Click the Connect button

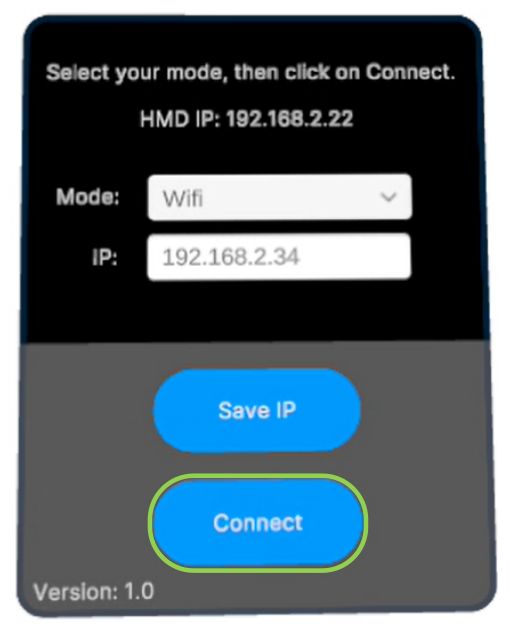point(258,523)
